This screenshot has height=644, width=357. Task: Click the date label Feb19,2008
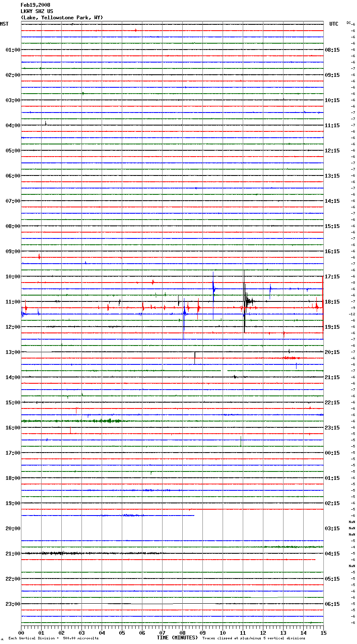click(35, 5)
